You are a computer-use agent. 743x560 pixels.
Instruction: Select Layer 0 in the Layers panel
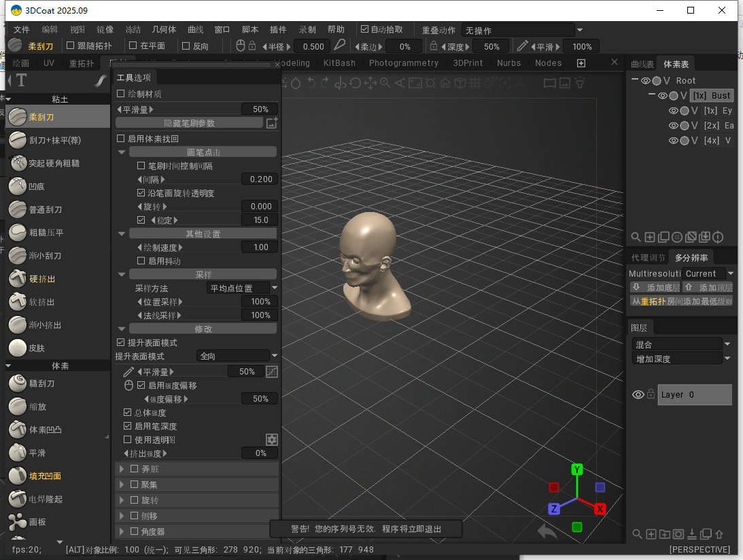pyautogui.click(x=695, y=394)
